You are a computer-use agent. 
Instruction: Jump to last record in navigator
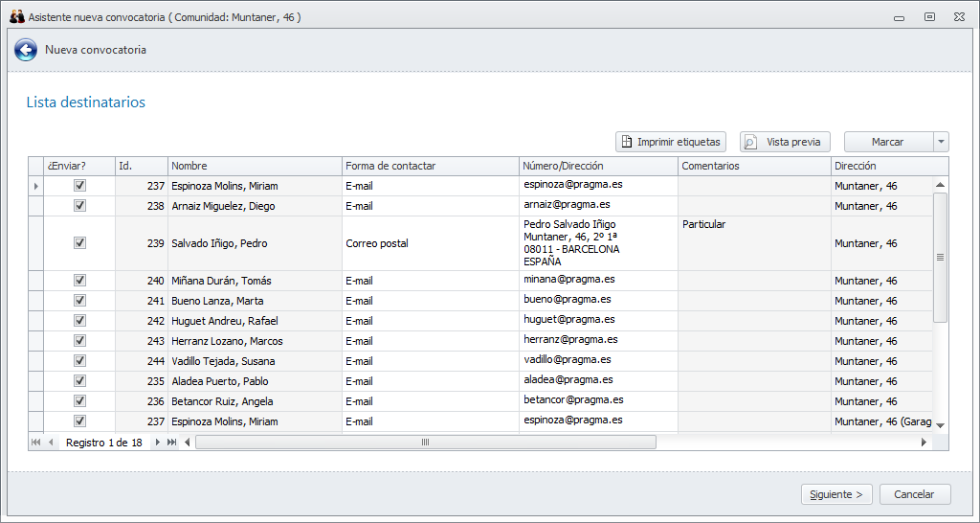coord(172,443)
